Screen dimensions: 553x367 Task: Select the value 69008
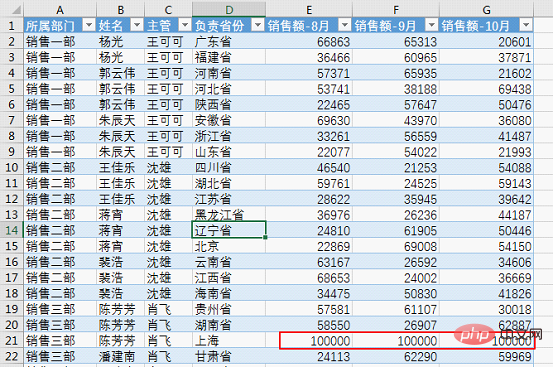[x=420, y=247]
